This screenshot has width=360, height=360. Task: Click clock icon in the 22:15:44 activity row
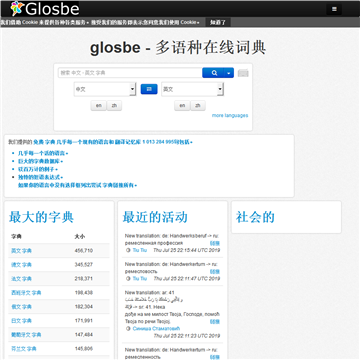coord(128,250)
